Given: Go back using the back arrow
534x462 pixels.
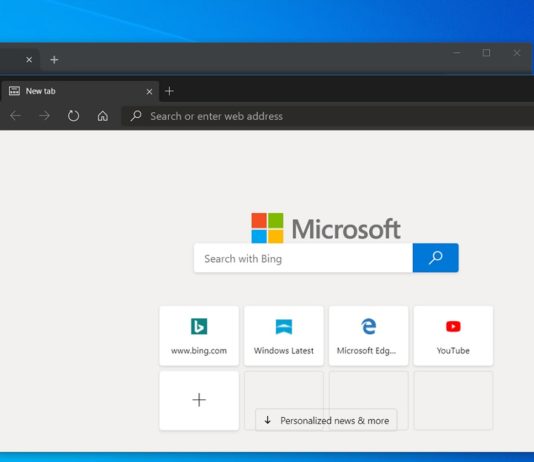Looking at the screenshot, I should coord(15,116).
